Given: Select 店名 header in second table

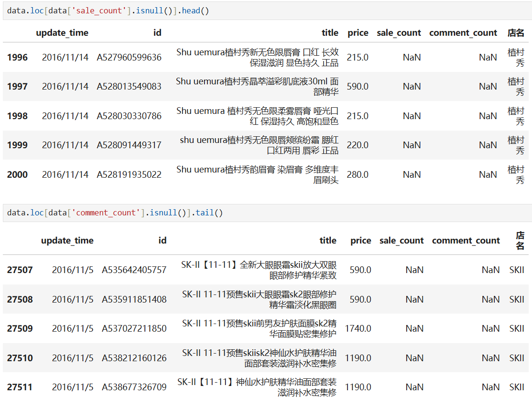Looking at the screenshot, I should 520,240.
